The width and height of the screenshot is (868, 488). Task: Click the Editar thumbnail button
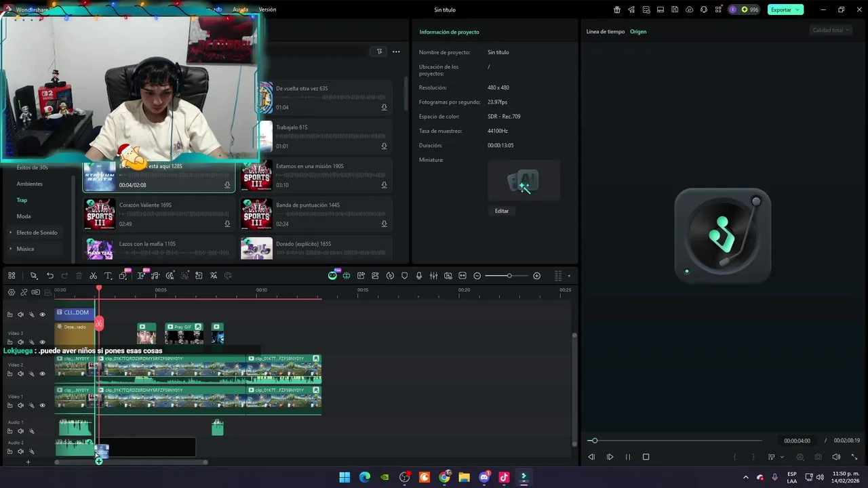tap(502, 211)
